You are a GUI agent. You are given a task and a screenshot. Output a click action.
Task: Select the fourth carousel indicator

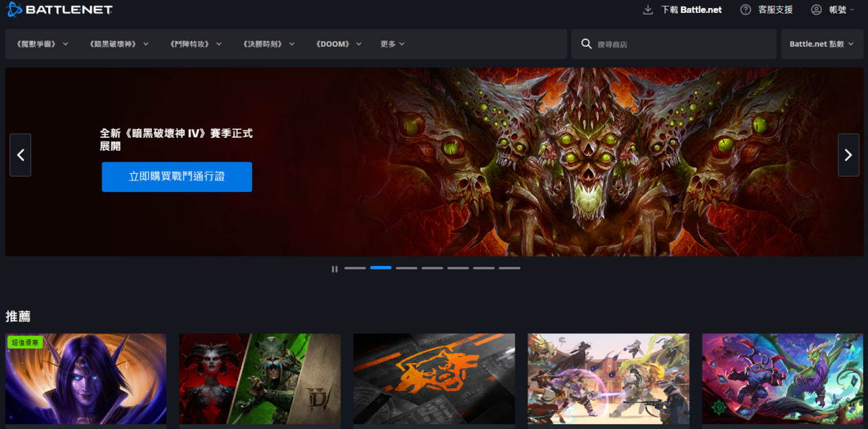point(432,268)
